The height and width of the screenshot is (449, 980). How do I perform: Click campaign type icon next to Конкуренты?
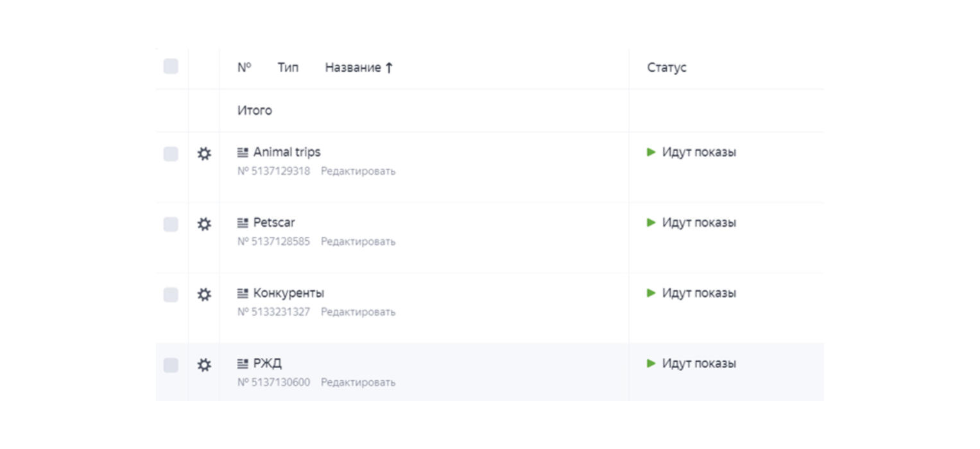pos(243,294)
